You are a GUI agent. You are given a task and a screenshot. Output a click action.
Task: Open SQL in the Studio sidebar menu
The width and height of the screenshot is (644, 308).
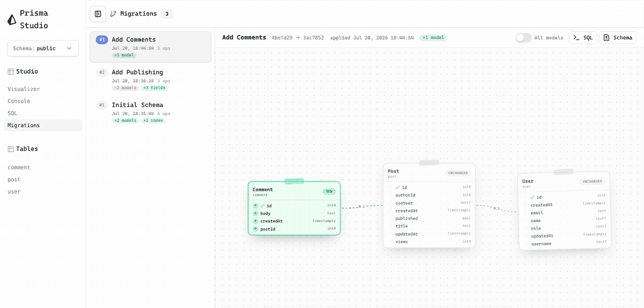[x=12, y=113]
